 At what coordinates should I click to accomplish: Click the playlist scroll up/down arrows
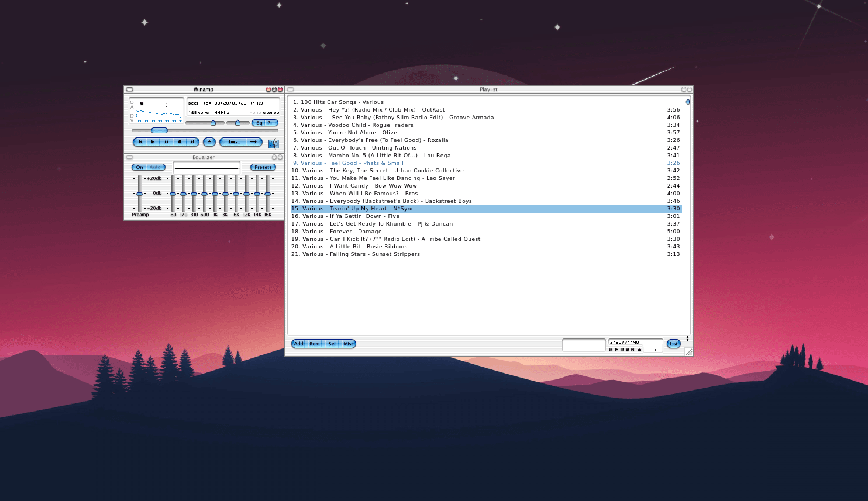tap(687, 338)
